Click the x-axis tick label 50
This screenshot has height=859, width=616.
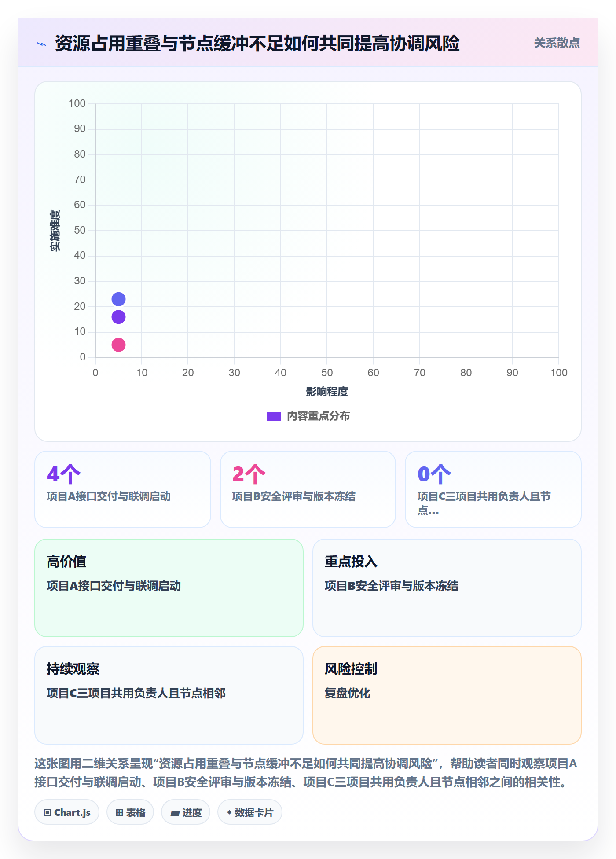click(x=327, y=373)
